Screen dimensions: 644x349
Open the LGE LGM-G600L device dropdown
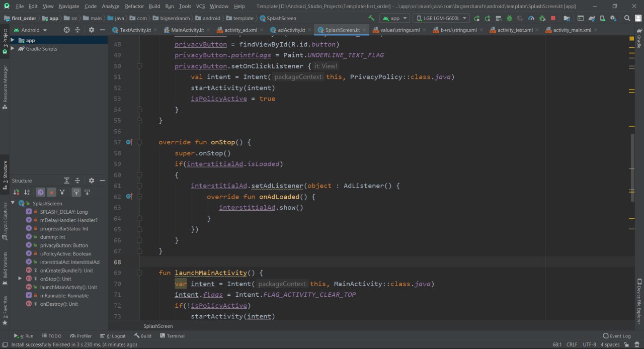441,18
